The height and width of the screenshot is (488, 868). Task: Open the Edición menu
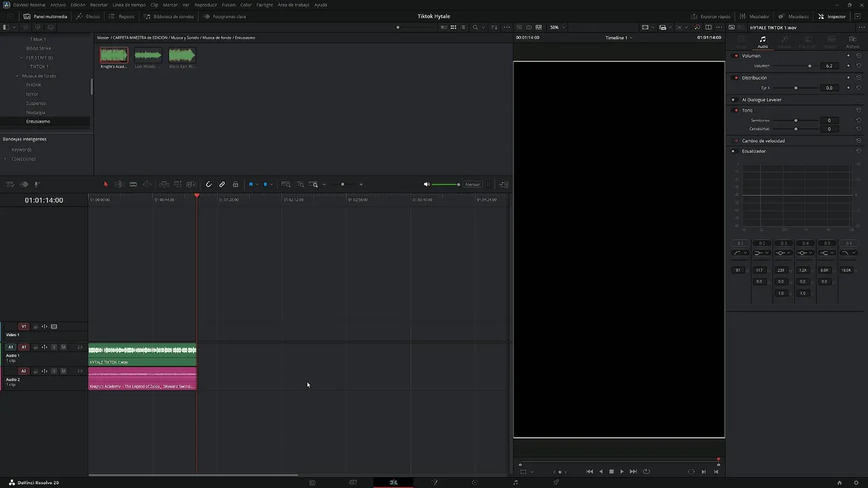tap(78, 5)
